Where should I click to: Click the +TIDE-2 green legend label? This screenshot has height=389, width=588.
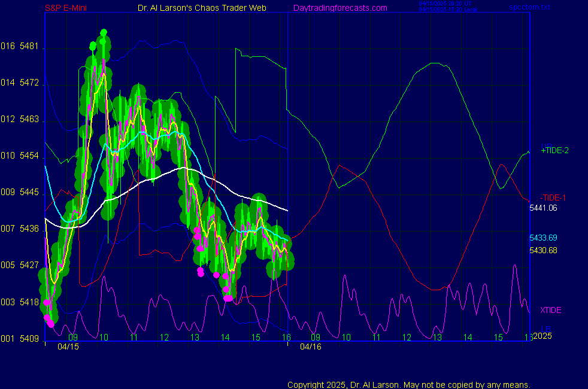pos(554,150)
